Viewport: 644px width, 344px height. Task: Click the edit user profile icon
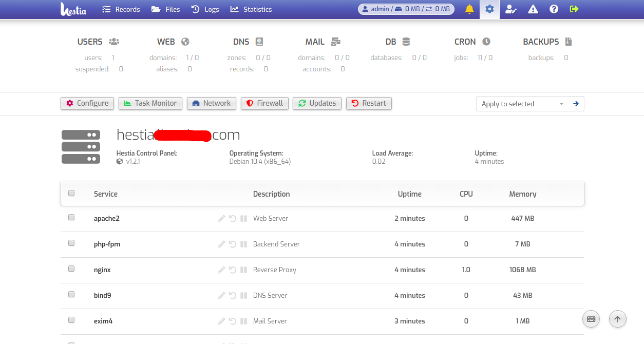coord(510,9)
